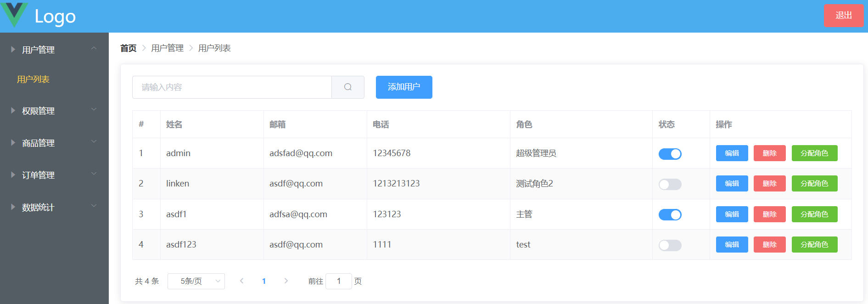Click the 前往 page number input
Image resolution: width=868 pixels, height=304 pixels.
coord(339,281)
